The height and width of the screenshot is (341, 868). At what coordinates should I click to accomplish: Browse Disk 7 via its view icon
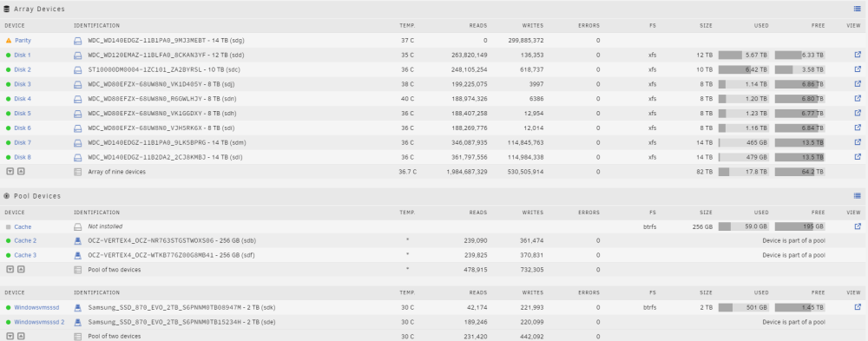(x=858, y=142)
